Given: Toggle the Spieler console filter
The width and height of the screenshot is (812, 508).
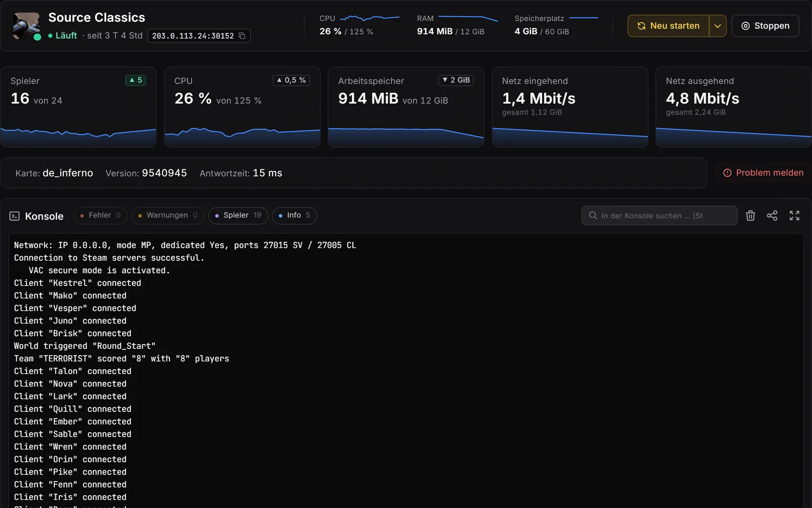Looking at the screenshot, I should point(238,215).
